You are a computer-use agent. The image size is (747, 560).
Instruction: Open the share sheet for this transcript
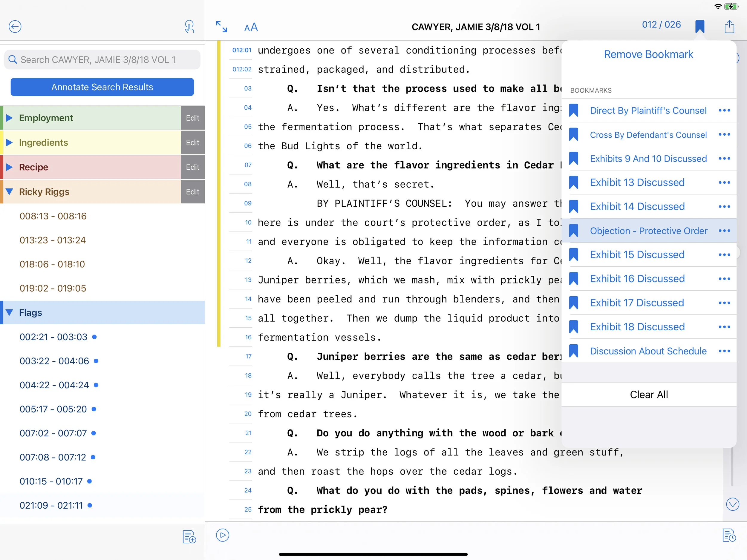click(x=729, y=26)
